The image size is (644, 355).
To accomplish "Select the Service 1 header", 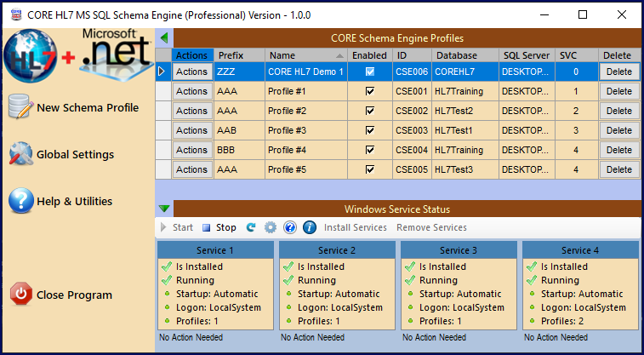I will point(215,250).
